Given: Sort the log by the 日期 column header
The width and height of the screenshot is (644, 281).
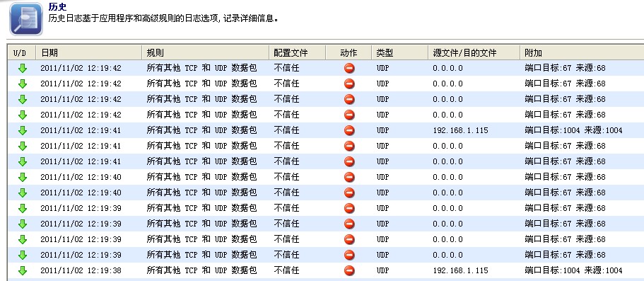Looking at the screenshot, I should click(x=89, y=52).
